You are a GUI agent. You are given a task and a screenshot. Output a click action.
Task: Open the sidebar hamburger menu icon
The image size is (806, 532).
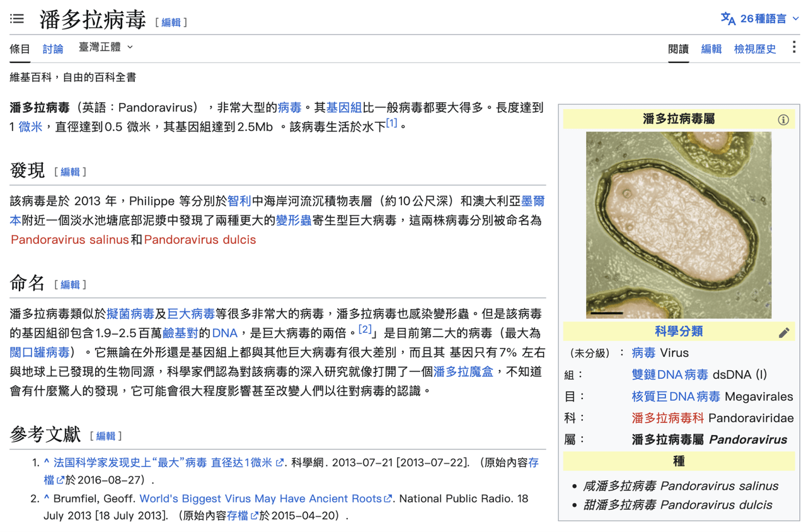[17, 19]
